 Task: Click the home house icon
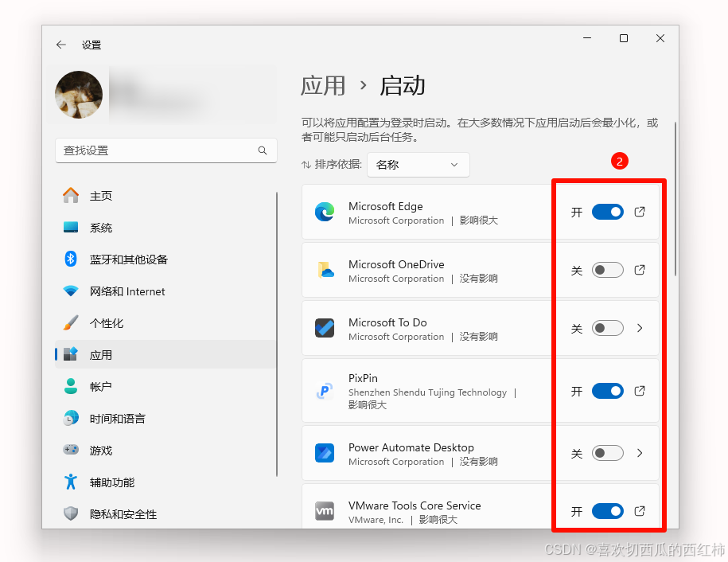tap(71, 195)
